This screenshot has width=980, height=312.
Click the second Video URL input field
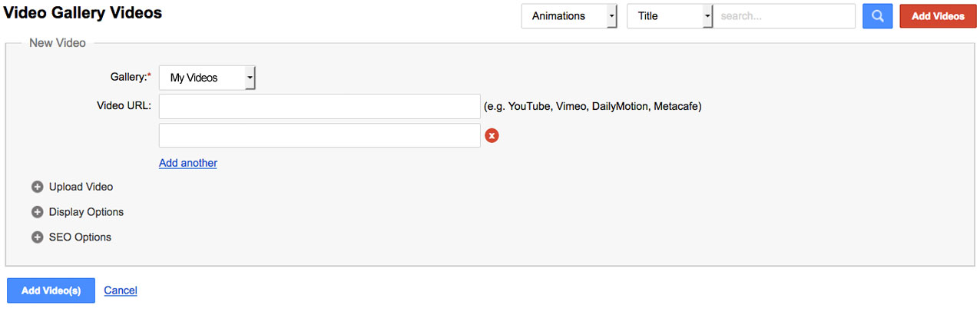click(319, 136)
